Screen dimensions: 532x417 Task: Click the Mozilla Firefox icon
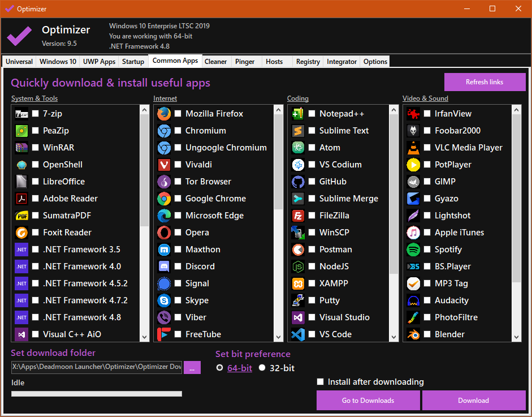[164, 114]
